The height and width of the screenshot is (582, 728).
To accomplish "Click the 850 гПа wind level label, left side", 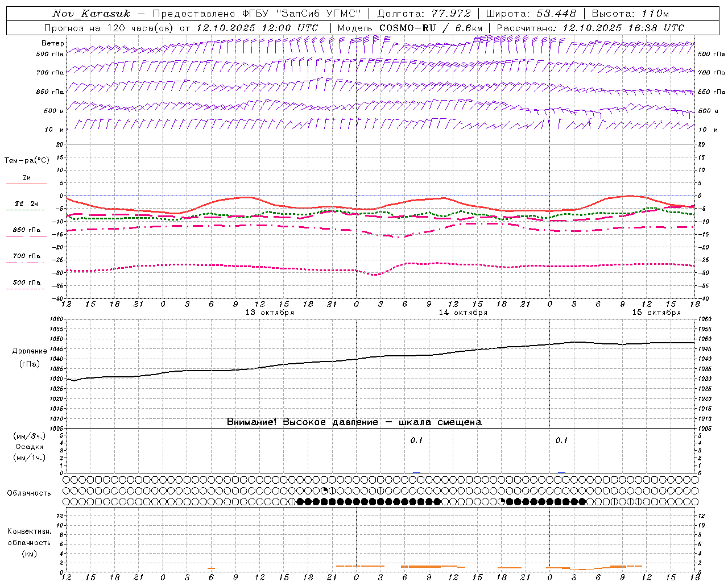I will click(50, 92).
